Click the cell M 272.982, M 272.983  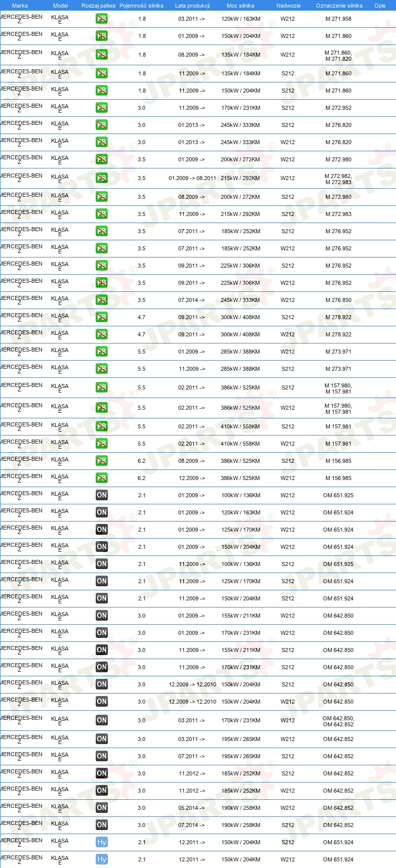click(x=338, y=179)
